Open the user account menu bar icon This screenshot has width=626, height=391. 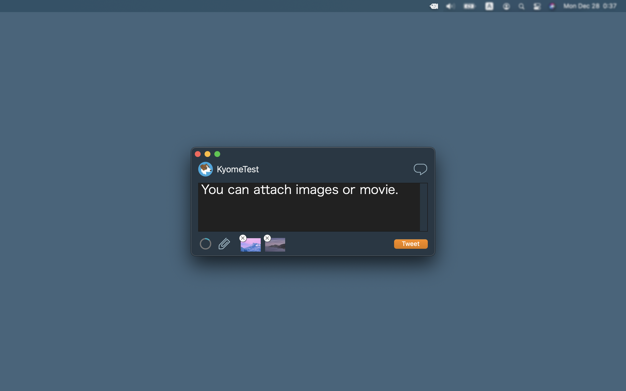click(506, 6)
